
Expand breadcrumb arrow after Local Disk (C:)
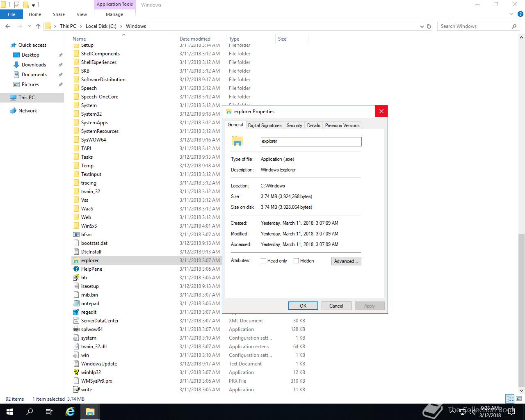(121, 26)
